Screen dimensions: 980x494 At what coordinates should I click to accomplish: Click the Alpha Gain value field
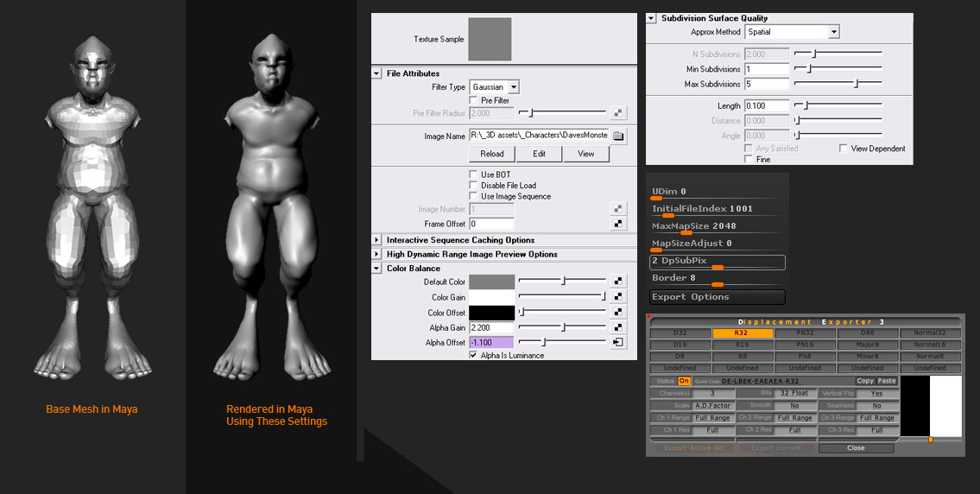(492, 327)
